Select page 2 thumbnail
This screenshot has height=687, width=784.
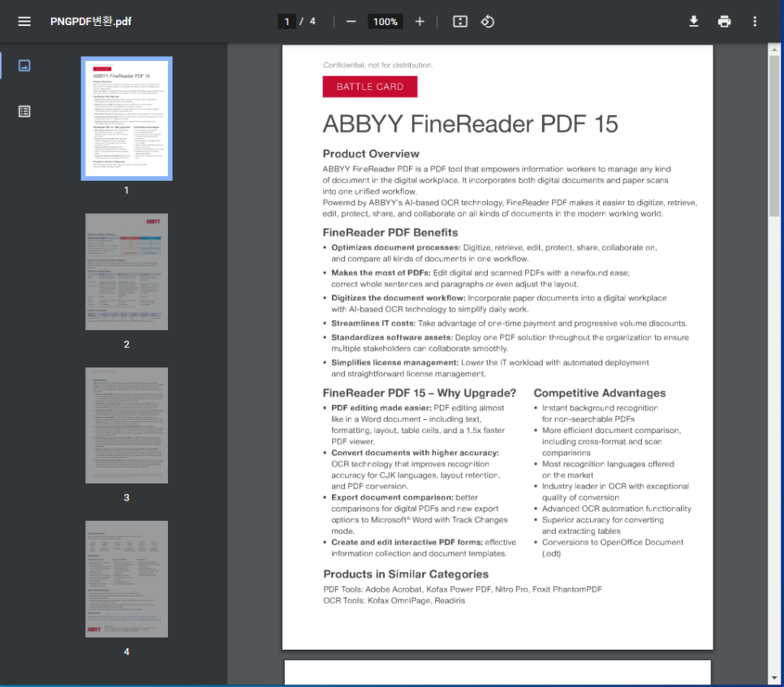pyautogui.click(x=127, y=272)
